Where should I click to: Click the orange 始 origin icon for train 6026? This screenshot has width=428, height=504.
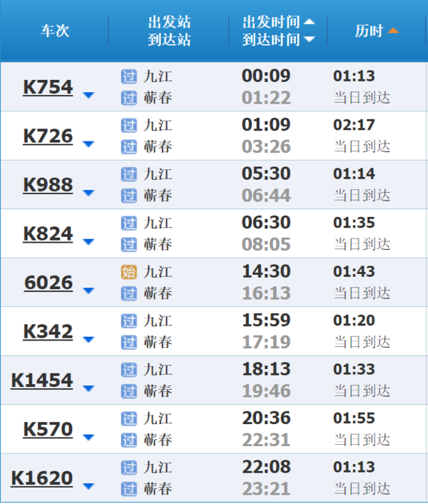128,272
